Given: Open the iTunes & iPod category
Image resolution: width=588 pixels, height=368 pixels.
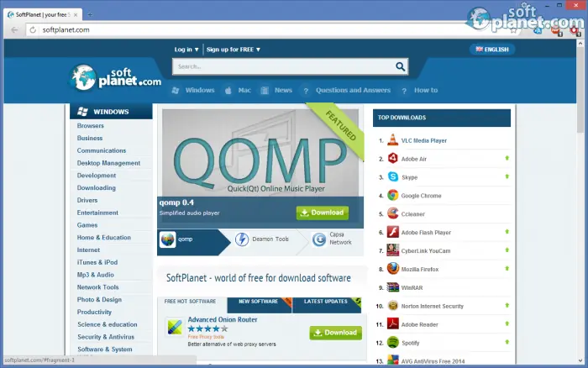Looking at the screenshot, I should pos(97,262).
